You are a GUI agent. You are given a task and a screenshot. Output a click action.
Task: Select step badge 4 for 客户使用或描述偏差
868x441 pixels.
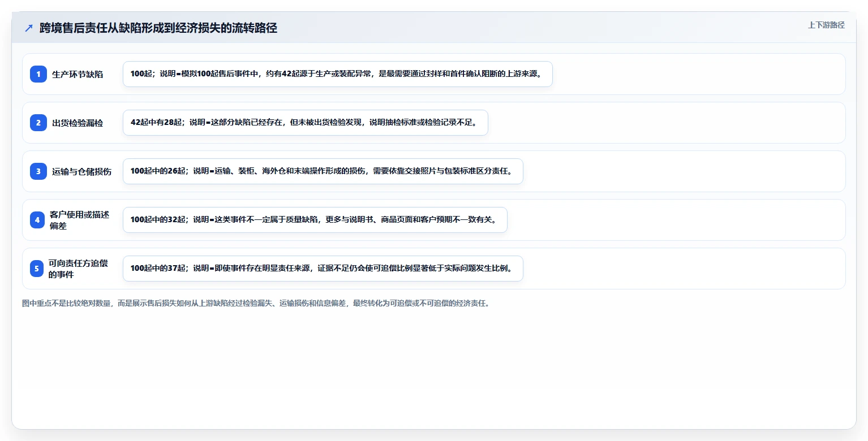coord(37,220)
